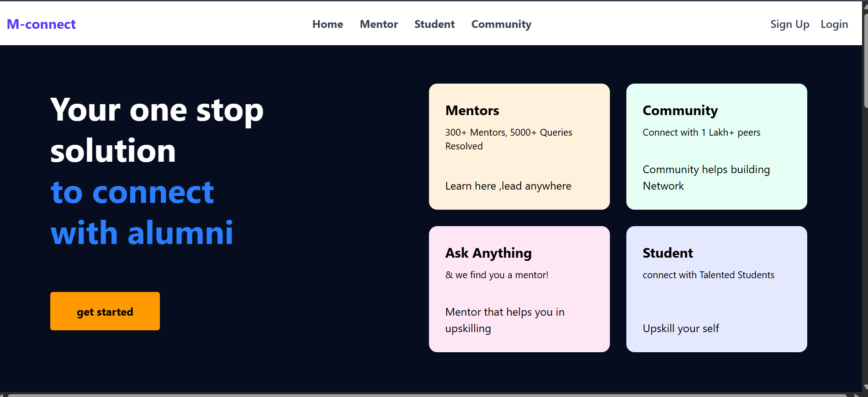Image resolution: width=868 pixels, height=397 pixels.
Task: Click the 'Upskill your self' text
Action: pyautogui.click(x=681, y=328)
